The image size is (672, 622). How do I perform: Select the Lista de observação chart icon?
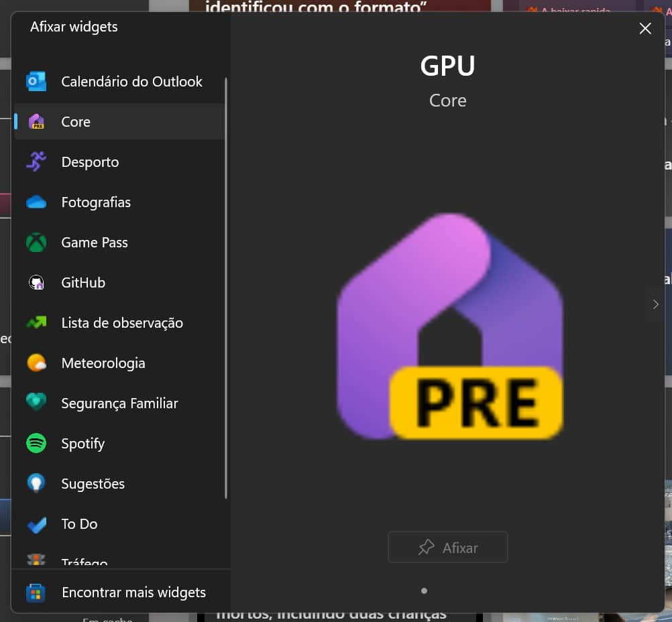[36, 322]
